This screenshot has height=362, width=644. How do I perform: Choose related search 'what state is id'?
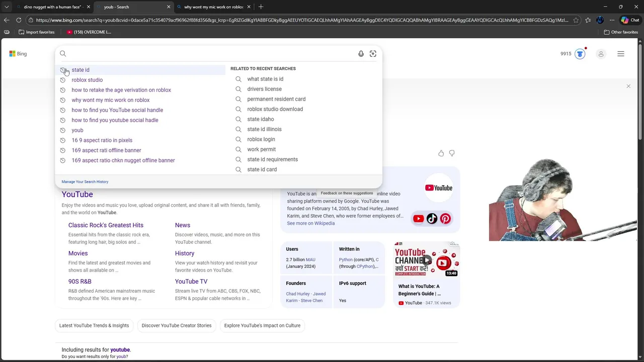265,79
